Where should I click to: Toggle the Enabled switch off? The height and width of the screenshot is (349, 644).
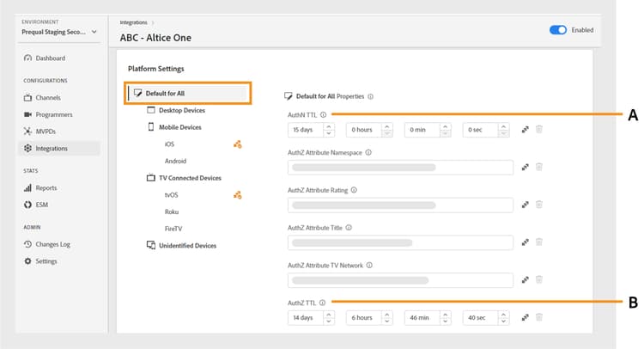pyautogui.click(x=558, y=30)
